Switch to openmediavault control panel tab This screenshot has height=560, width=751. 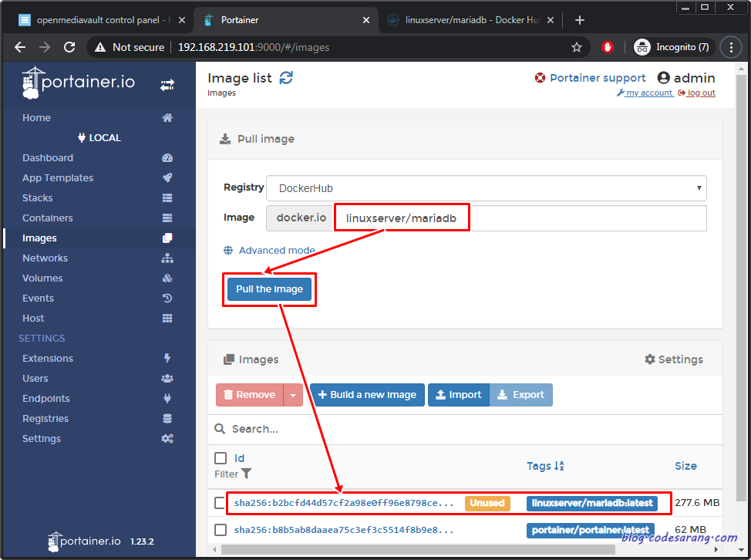101,20
